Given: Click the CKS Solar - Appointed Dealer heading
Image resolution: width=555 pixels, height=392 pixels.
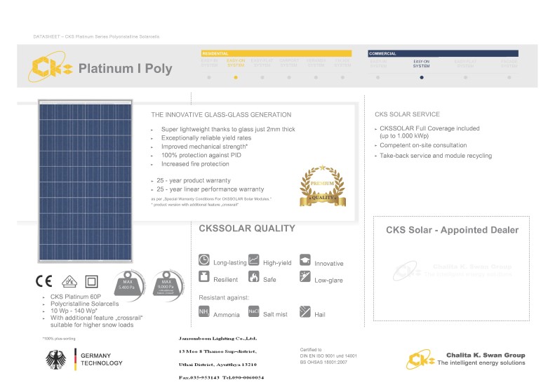Looking at the screenshot, I should pyautogui.click(x=452, y=230).
